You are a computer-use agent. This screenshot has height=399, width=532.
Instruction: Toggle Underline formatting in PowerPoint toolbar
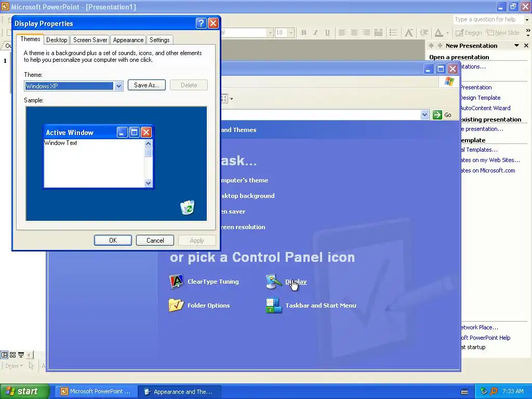tap(327, 33)
